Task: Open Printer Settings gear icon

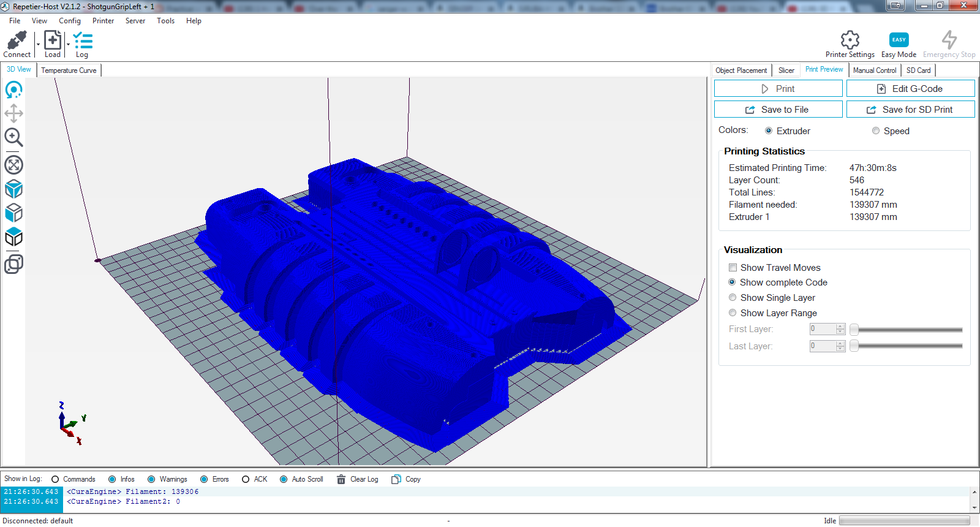Action: (x=850, y=40)
